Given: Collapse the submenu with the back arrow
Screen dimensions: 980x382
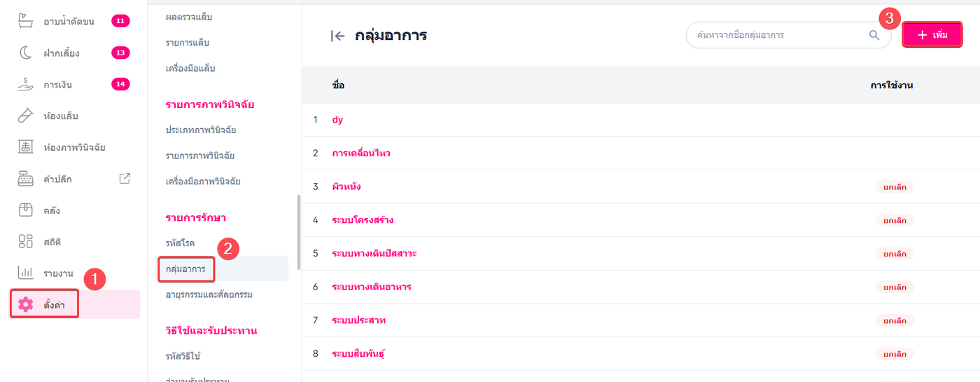Looking at the screenshot, I should coord(337,36).
